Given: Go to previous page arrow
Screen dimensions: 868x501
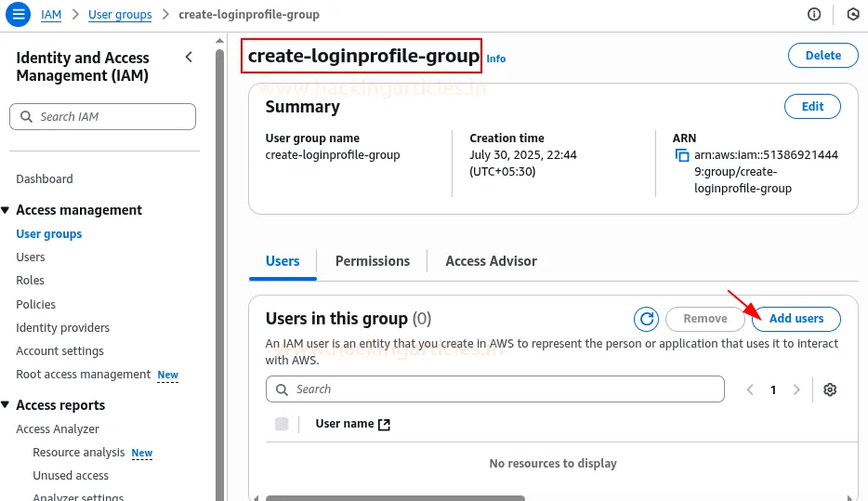Looking at the screenshot, I should (750, 389).
